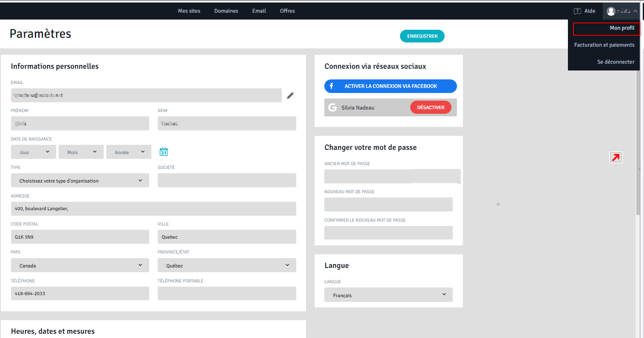Click the Téléphone portable field

pyautogui.click(x=227, y=293)
